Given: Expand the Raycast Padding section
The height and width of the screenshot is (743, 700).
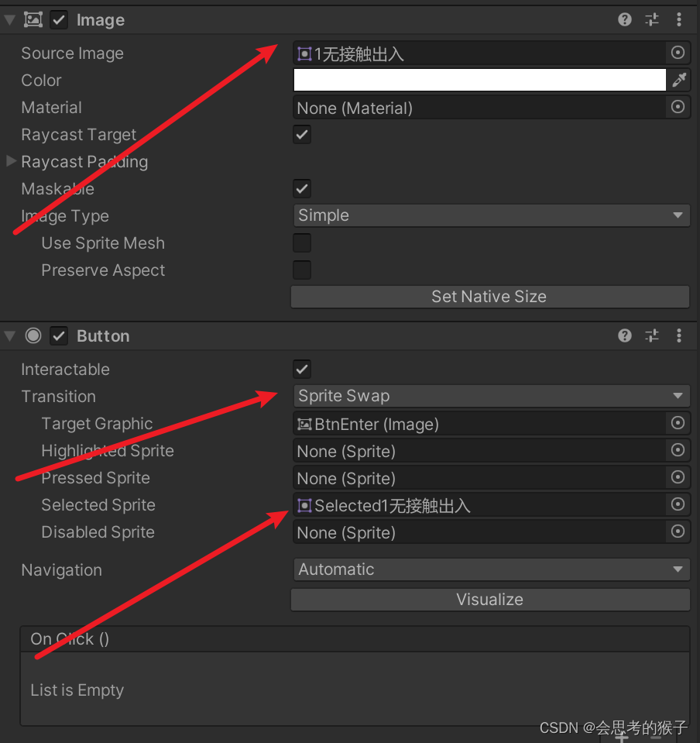Looking at the screenshot, I should pyautogui.click(x=11, y=161).
